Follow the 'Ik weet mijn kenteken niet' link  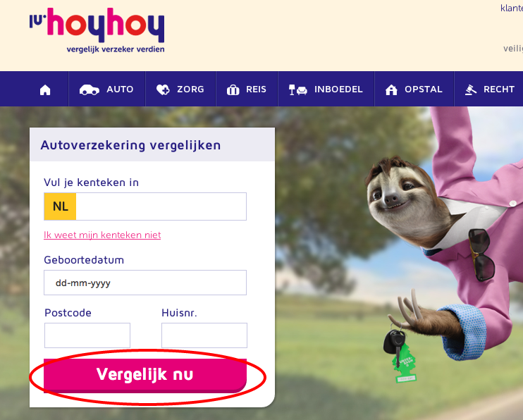click(x=102, y=235)
